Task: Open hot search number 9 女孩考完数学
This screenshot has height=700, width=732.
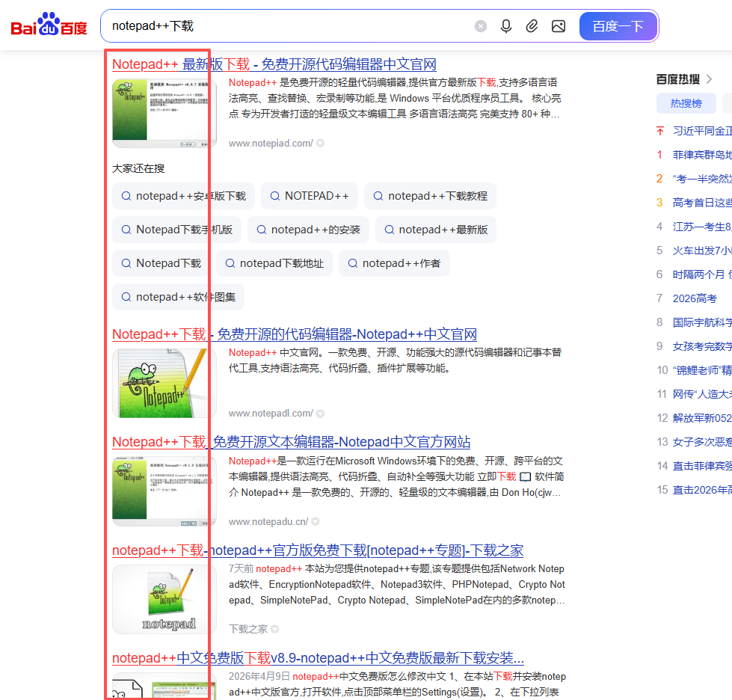Action: pos(702,346)
